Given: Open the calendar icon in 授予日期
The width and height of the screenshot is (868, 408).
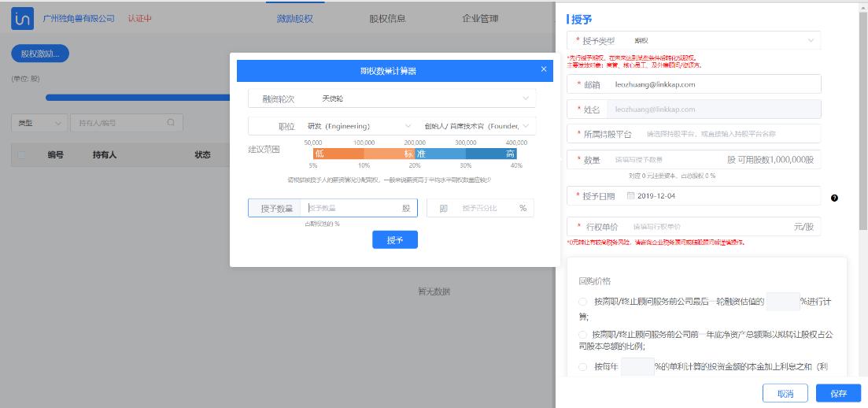Looking at the screenshot, I should [630, 195].
